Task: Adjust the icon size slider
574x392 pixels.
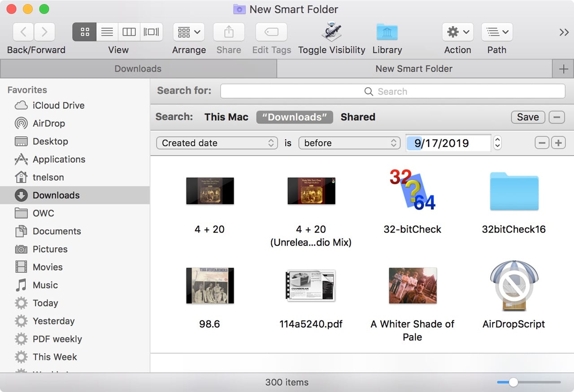Action: point(513,382)
